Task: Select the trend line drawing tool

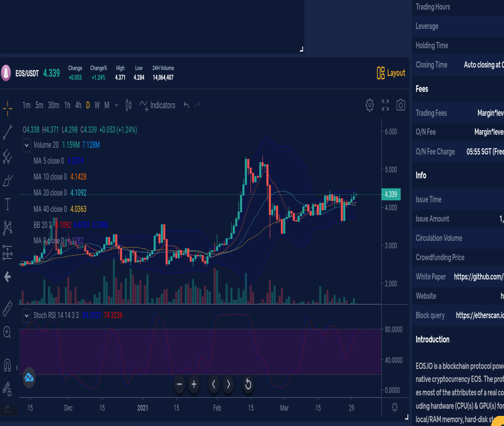Action: (8, 132)
